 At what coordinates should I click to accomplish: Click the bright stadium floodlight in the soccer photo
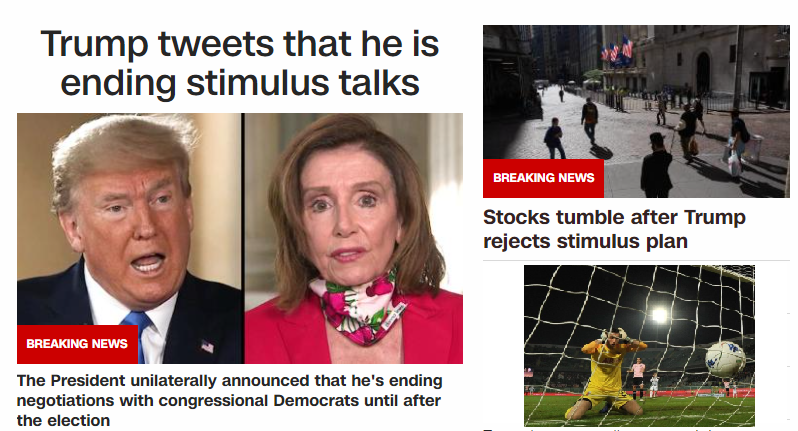(x=659, y=315)
